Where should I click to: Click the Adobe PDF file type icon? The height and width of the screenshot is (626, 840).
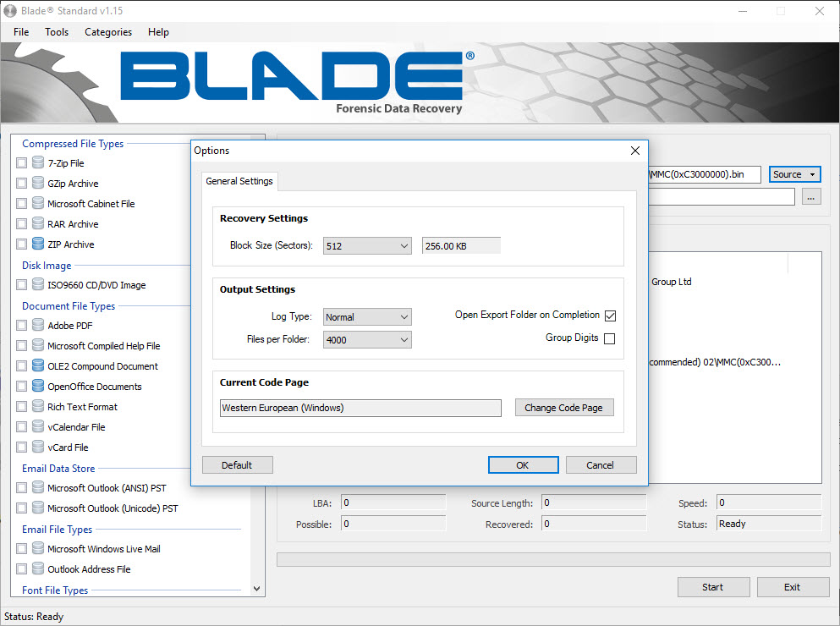click(x=37, y=326)
